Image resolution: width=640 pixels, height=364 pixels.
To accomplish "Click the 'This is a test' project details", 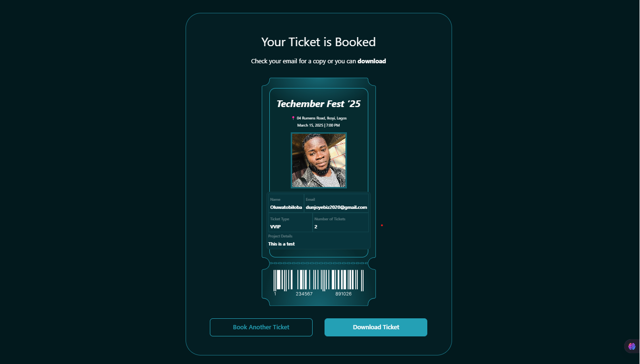I will click(x=281, y=244).
